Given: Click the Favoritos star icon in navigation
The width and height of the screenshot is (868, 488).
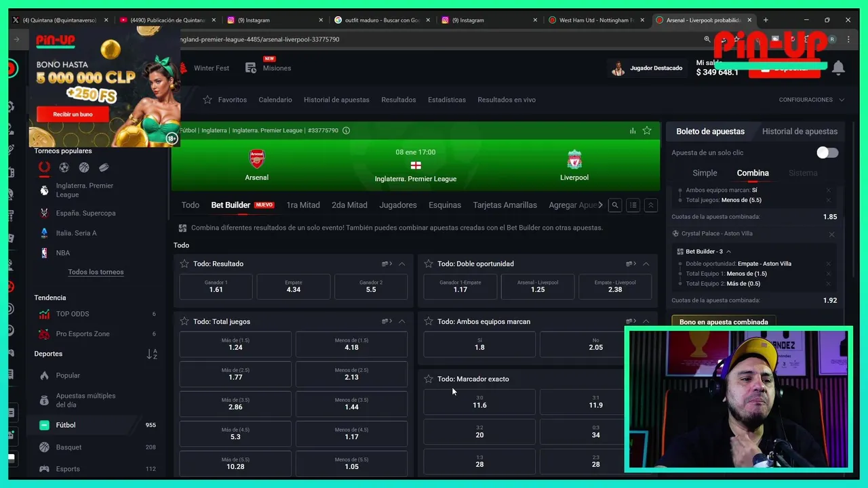Looking at the screenshot, I should [208, 100].
